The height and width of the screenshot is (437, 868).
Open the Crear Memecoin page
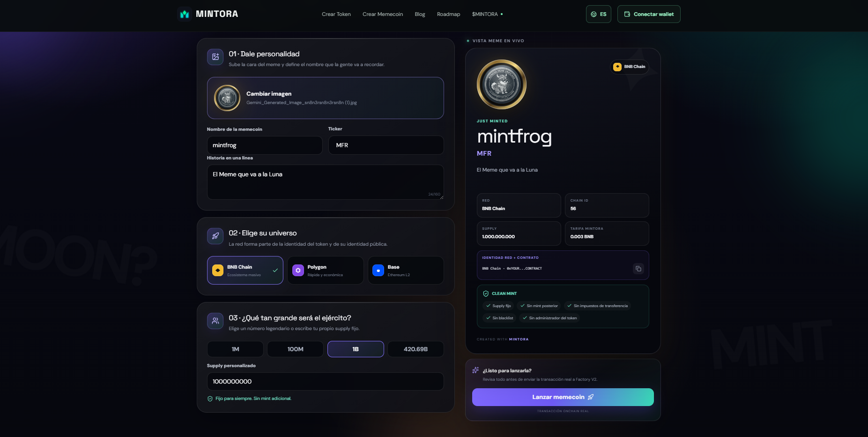pyautogui.click(x=383, y=14)
